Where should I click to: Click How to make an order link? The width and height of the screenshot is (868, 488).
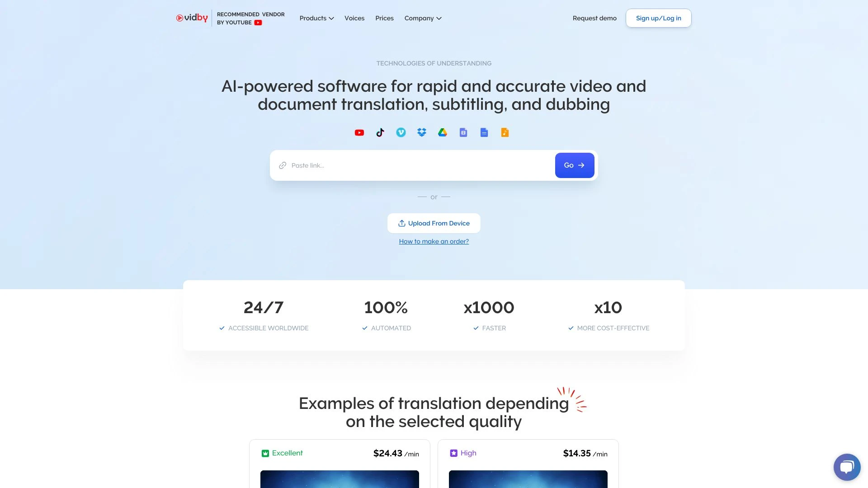click(434, 241)
